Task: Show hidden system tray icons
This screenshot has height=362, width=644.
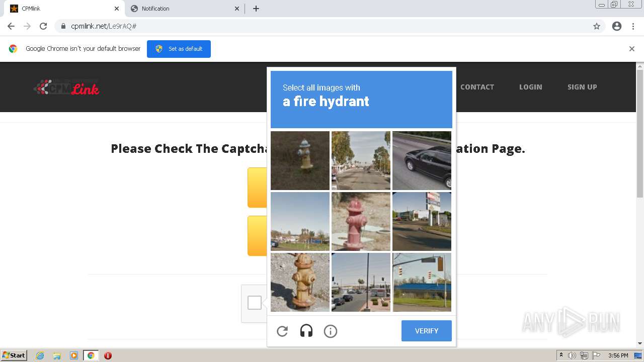Action: click(561, 355)
